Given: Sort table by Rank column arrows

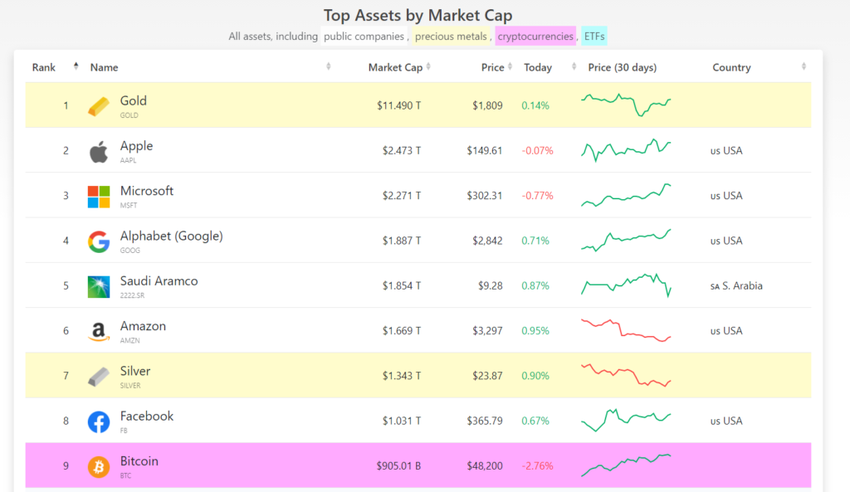Looking at the screenshot, I should tap(76, 67).
